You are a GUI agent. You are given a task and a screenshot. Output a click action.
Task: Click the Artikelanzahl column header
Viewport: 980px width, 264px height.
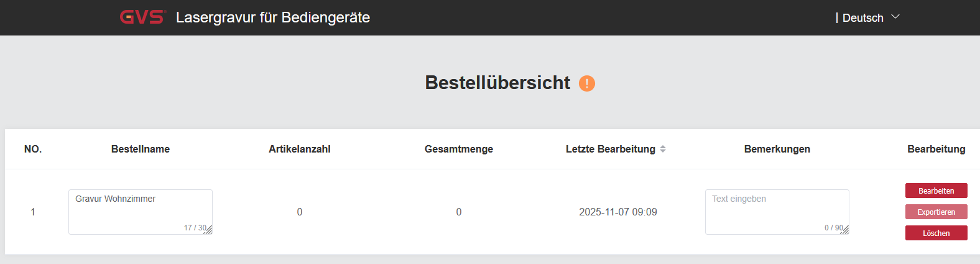pyautogui.click(x=300, y=149)
